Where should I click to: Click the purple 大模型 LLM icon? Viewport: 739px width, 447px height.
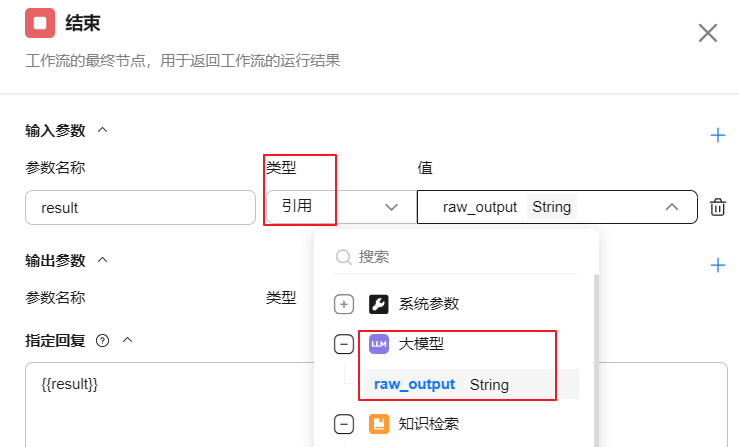click(379, 344)
